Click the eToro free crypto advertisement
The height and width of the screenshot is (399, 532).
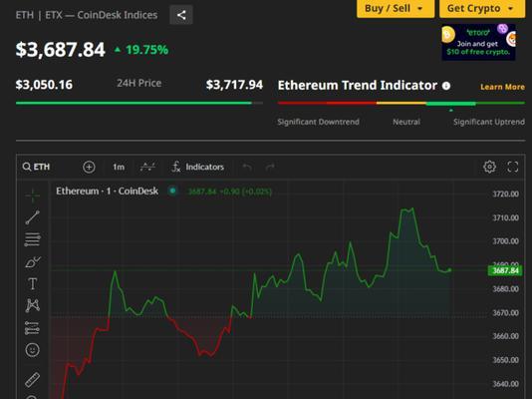(478, 42)
